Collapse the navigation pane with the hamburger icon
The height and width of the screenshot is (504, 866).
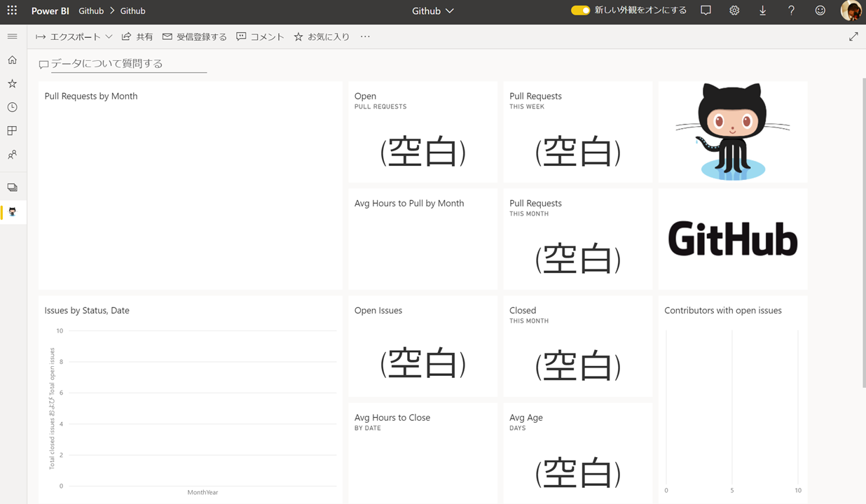pyautogui.click(x=12, y=36)
